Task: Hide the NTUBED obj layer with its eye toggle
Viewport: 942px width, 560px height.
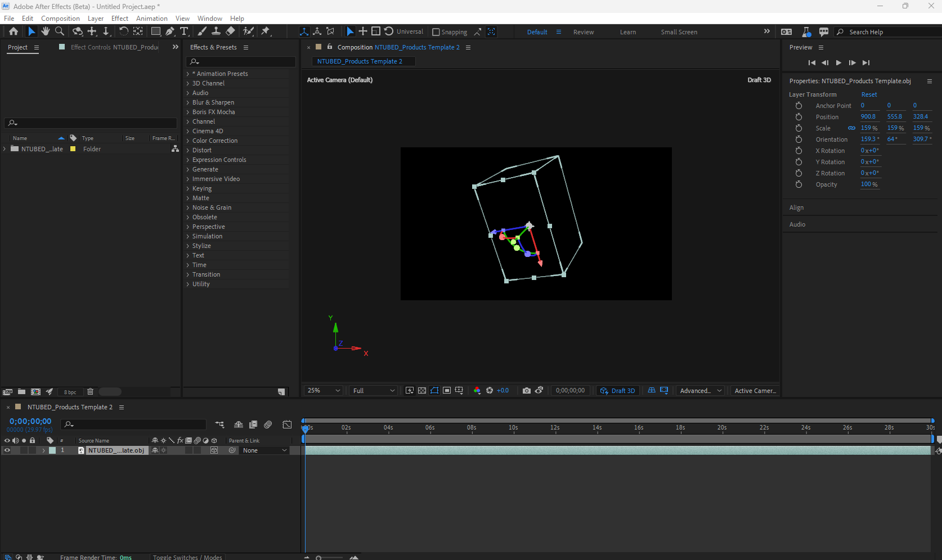Action: pyautogui.click(x=7, y=450)
